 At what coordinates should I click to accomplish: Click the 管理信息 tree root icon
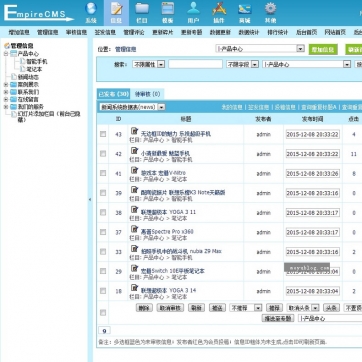pos(7,46)
